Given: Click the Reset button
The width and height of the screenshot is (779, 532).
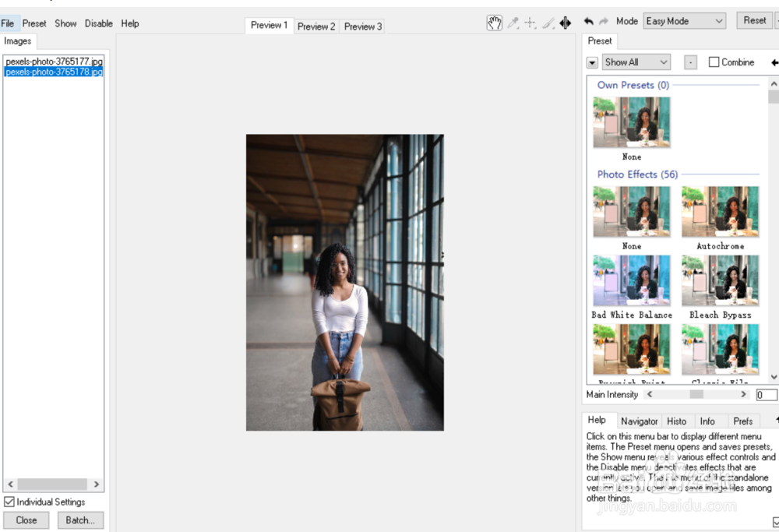Looking at the screenshot, I should [x=755, y=21].
